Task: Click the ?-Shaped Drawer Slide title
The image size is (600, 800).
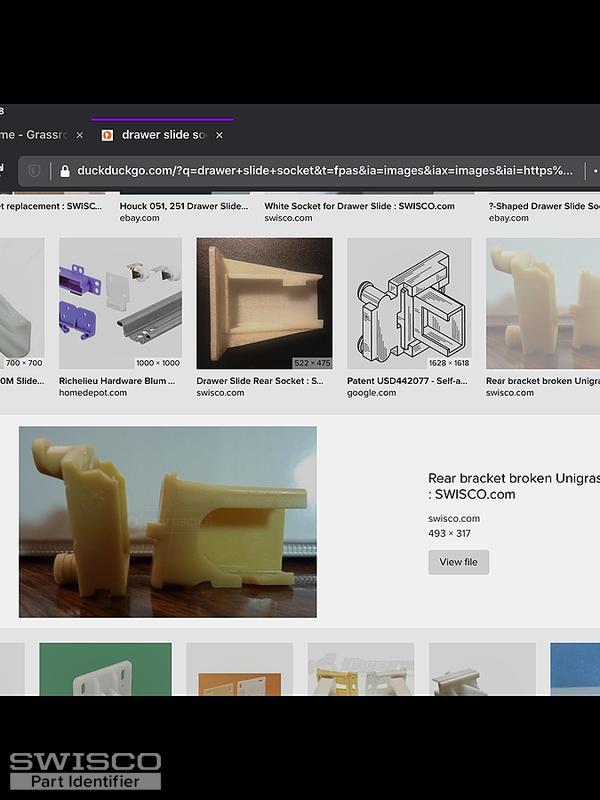Action: point(544,206)
